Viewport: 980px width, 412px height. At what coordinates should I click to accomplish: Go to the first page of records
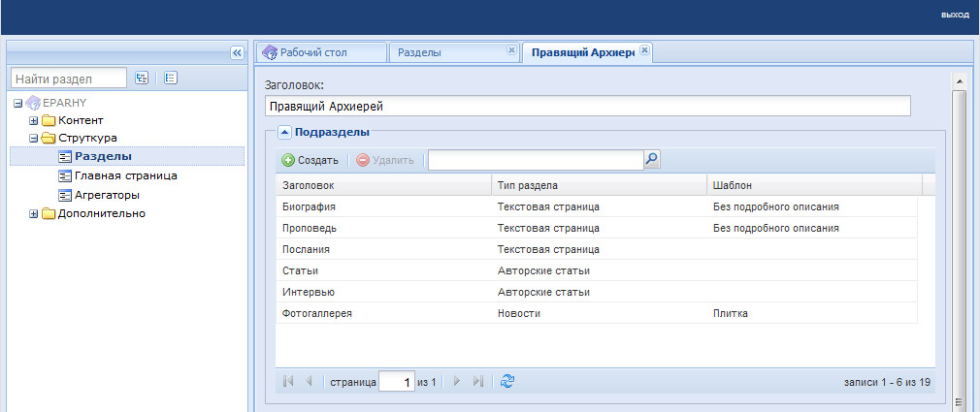point(288,381)
